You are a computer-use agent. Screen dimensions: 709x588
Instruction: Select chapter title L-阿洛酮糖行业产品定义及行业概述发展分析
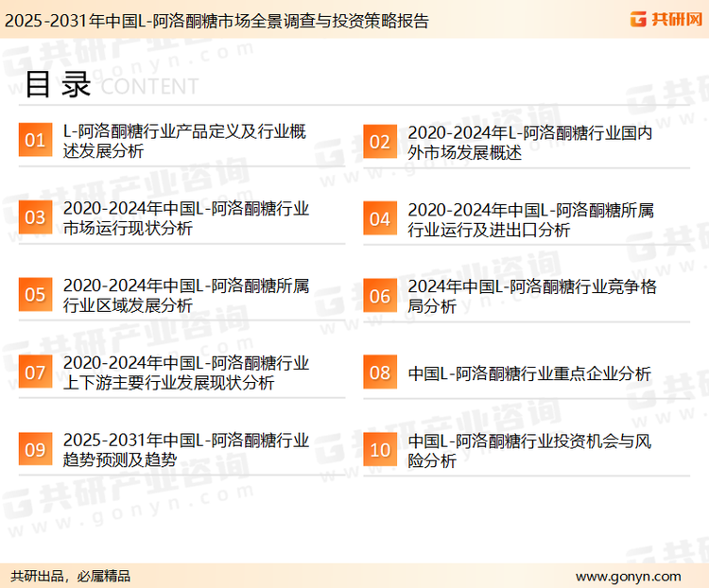click(184, 141)
